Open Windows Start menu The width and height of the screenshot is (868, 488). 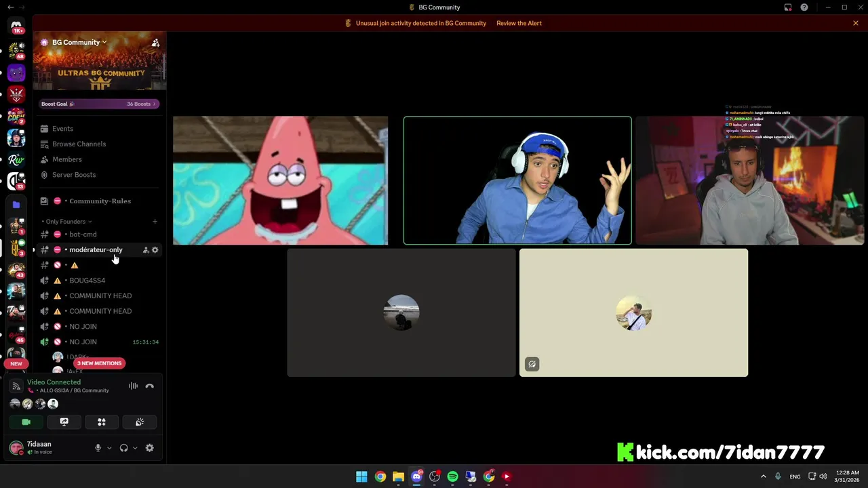pyautogui.click(x=361, y=476)
